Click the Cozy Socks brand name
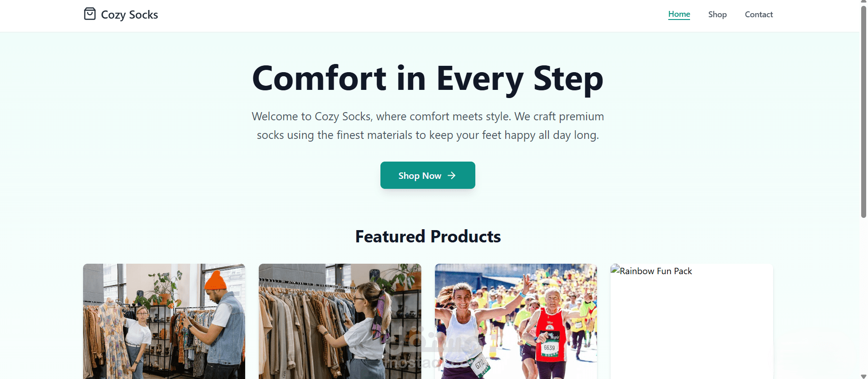This screenshot has height=379, width=868. tap(129, 15)
